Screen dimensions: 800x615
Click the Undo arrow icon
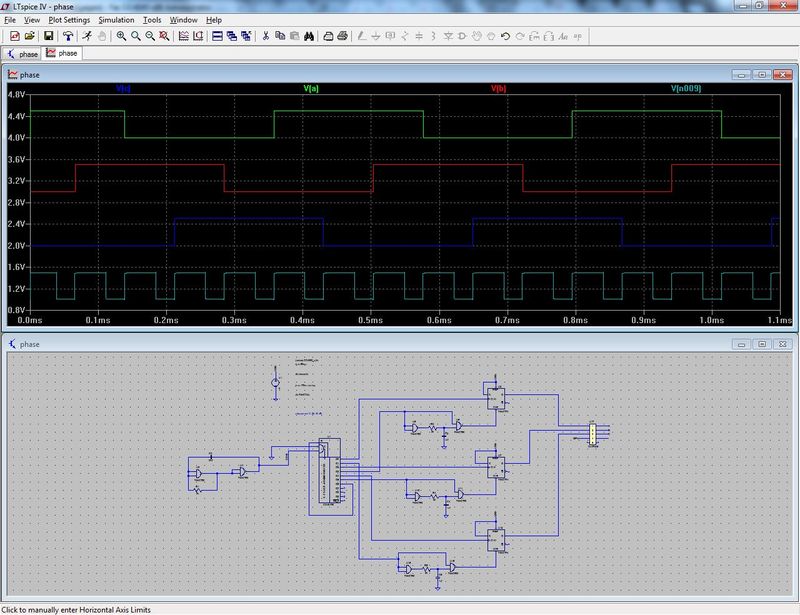(505, 36)
